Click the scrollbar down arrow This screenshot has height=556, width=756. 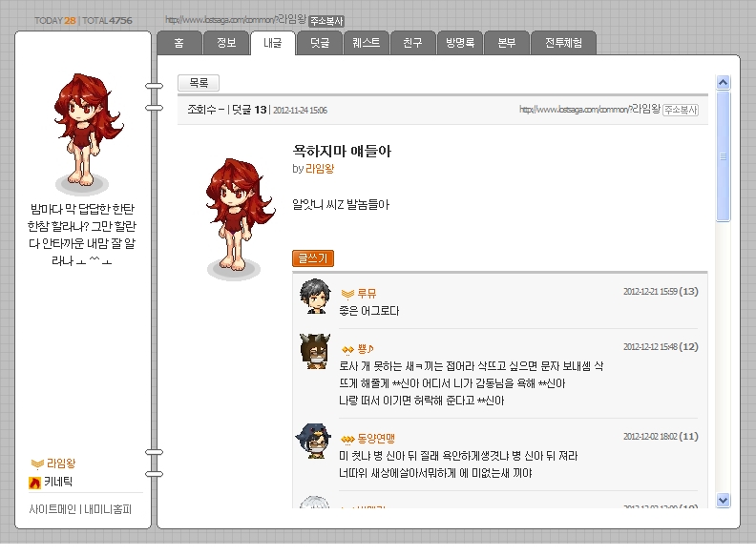[723, 500]
